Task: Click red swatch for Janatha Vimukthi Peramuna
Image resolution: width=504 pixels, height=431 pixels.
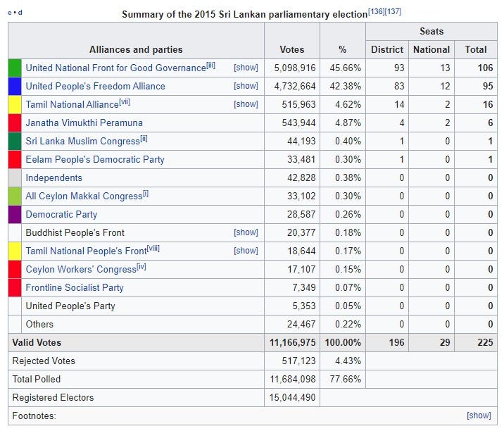Action: pos(15,123)
